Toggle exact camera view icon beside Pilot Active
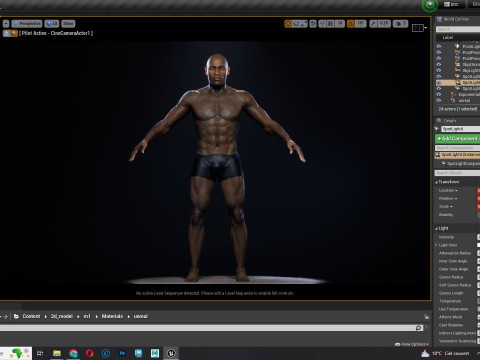Image resolution: width=480 pixels, height=360 pixels. tap(14, 33)
